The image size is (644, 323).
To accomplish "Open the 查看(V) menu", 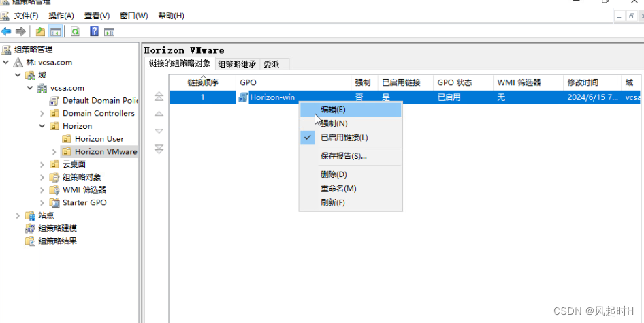I will pos(97,16).
